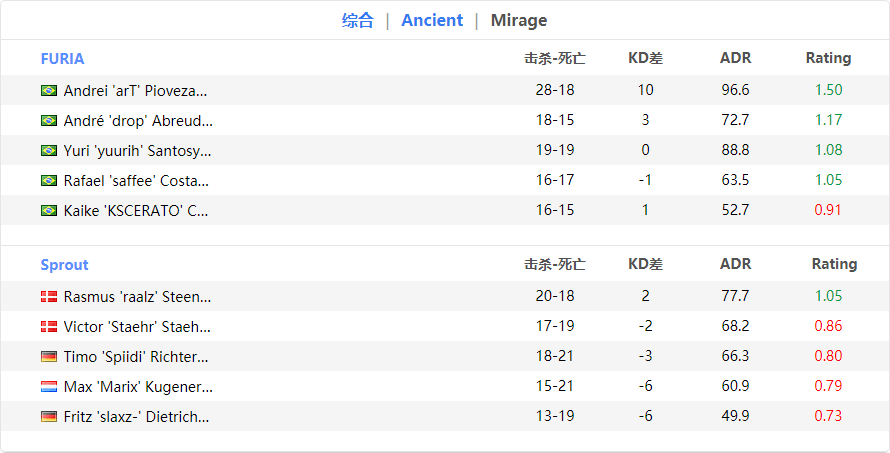This screenshot has height=453, width=890.
Task: Open the Sprout team link
Action: point(64,264)
